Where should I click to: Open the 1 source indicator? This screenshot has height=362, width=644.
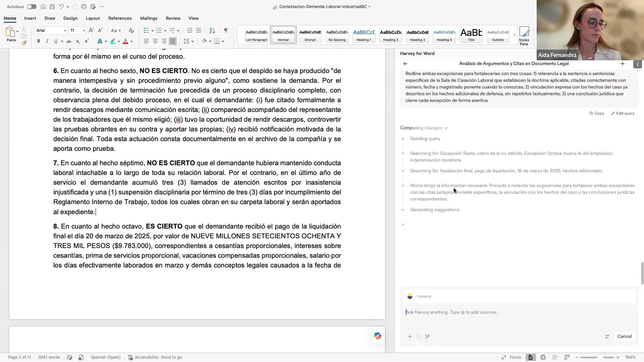click(x=419, y=296)
